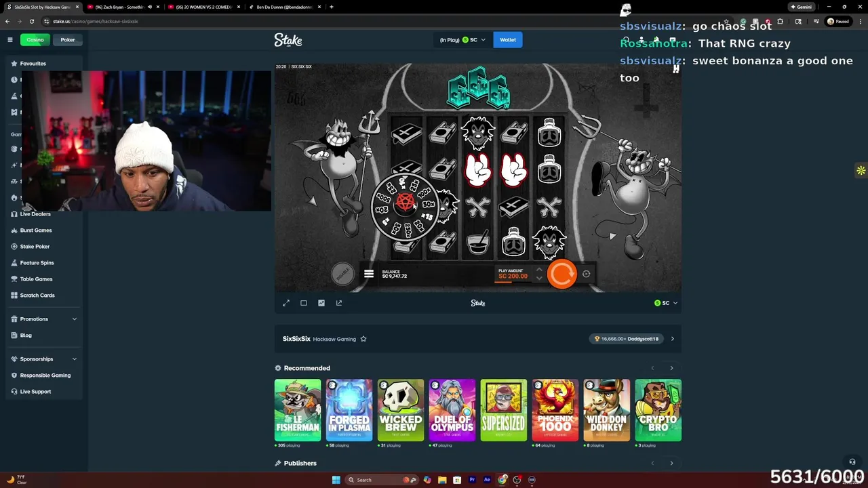Open Gemini button in Chrome title bar

tap(801, 7)
